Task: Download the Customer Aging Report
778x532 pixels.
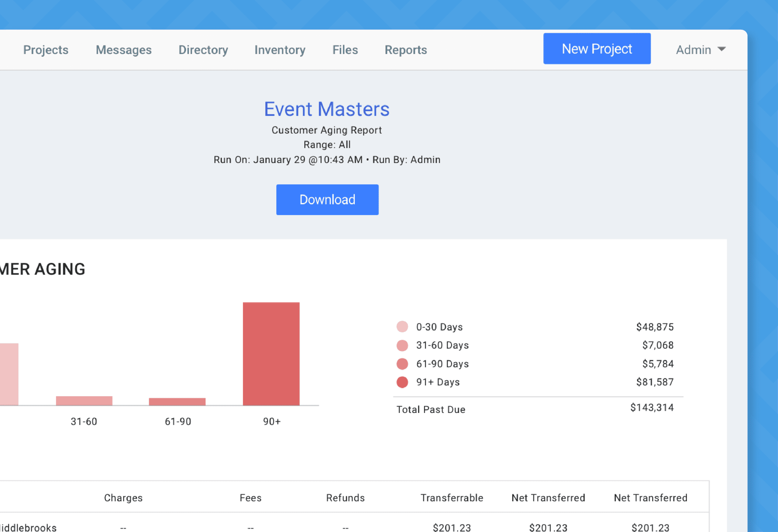Action: [x=327, y=200]
